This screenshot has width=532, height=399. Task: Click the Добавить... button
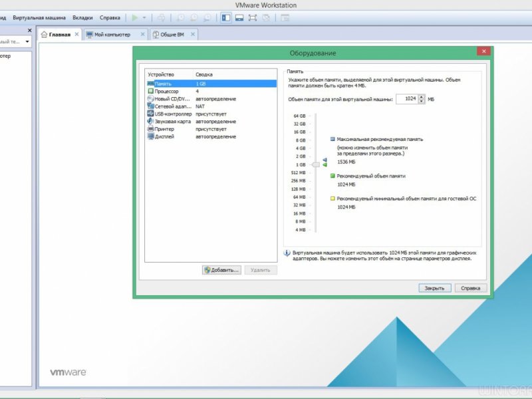[222, 270]
